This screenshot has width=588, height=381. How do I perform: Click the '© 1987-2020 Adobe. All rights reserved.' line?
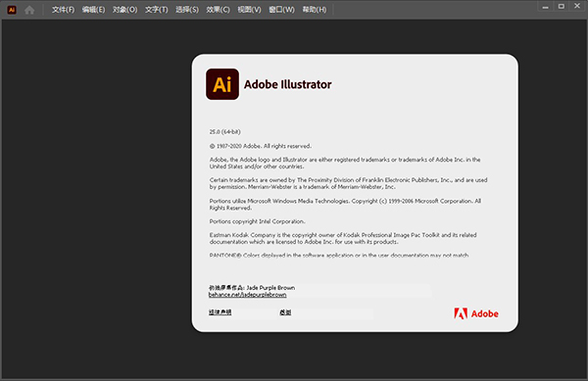pyautogui.click(x=261, y=146)
